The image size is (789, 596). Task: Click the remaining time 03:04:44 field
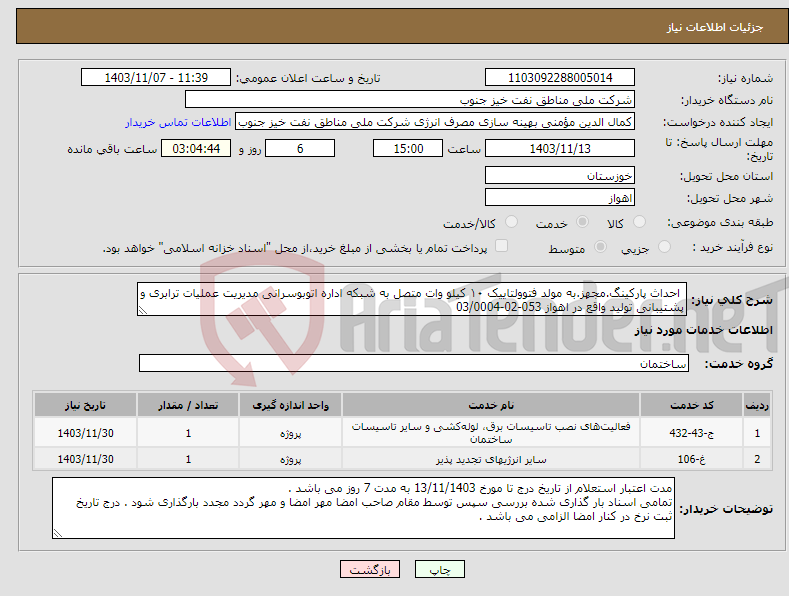196,148
